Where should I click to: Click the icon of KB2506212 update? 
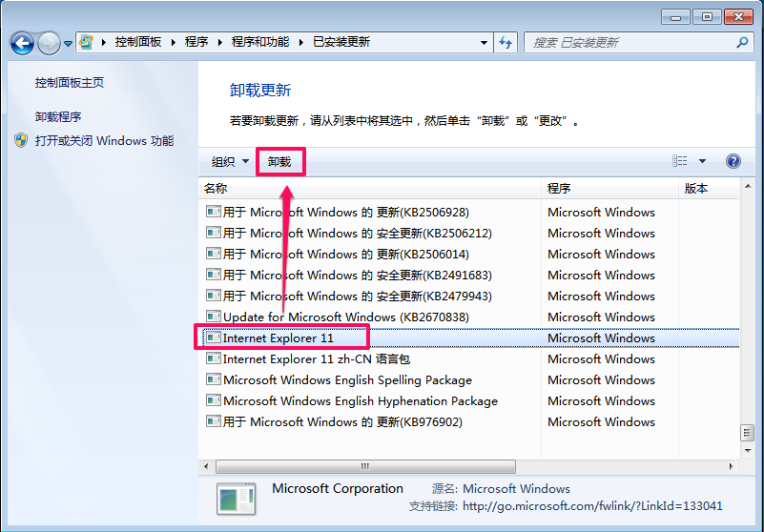(213, 233)
